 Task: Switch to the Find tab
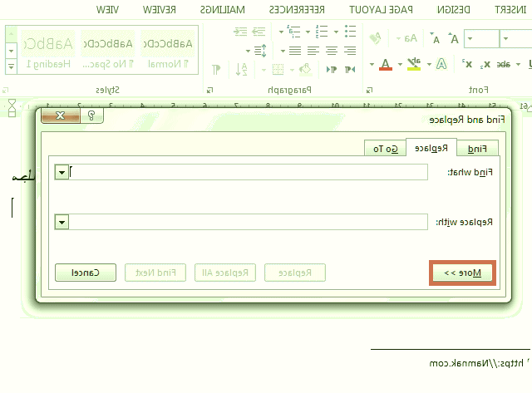tap(477, 149)
